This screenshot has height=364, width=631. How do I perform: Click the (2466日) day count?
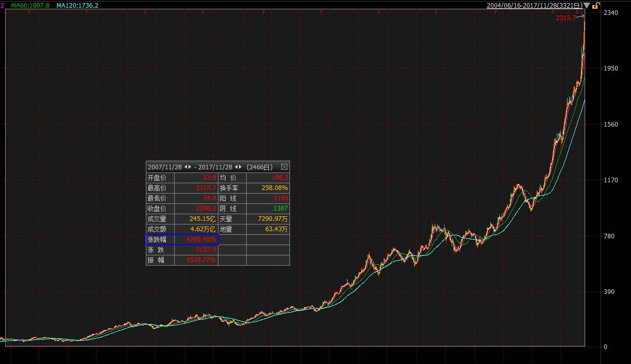[x=261, y=167]
